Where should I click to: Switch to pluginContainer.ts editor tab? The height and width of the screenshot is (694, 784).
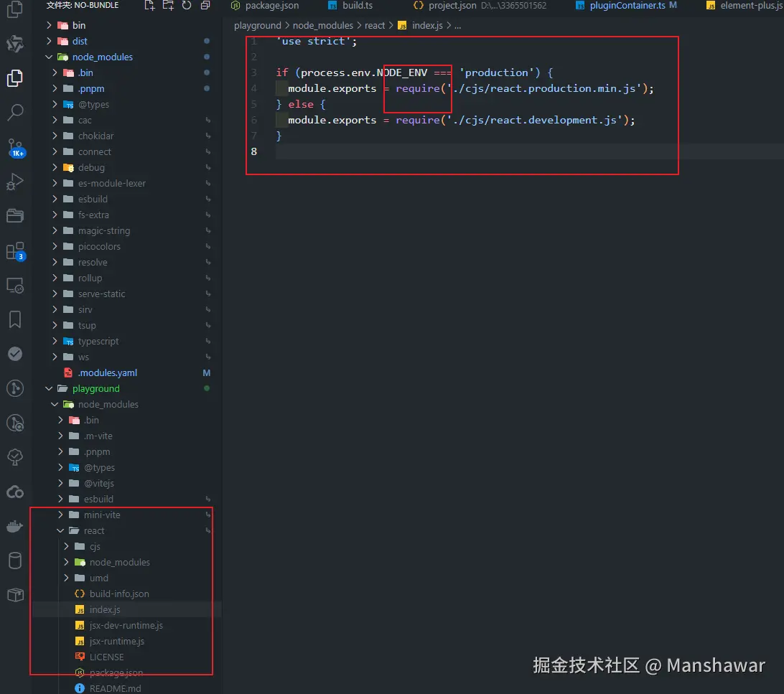coord(626,6)
